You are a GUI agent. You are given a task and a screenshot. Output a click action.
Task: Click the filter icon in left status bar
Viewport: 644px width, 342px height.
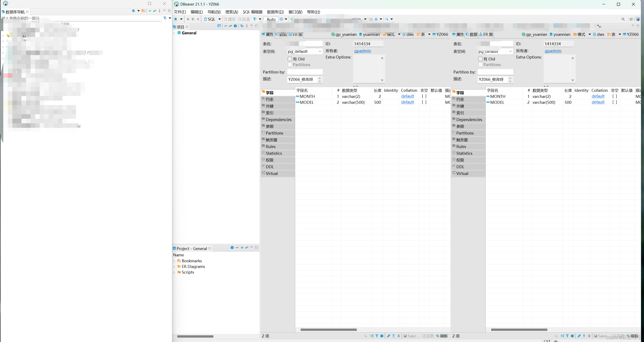[x=377, y=336]
